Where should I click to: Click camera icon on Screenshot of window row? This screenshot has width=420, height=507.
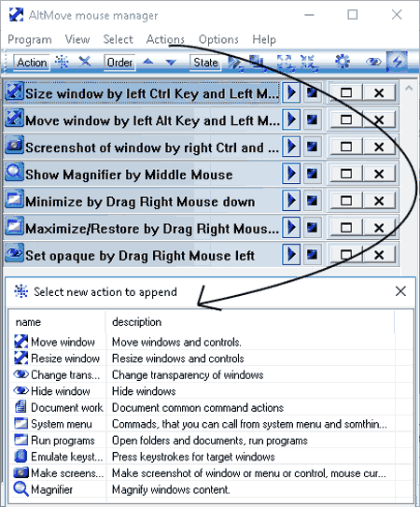(15, 145)
